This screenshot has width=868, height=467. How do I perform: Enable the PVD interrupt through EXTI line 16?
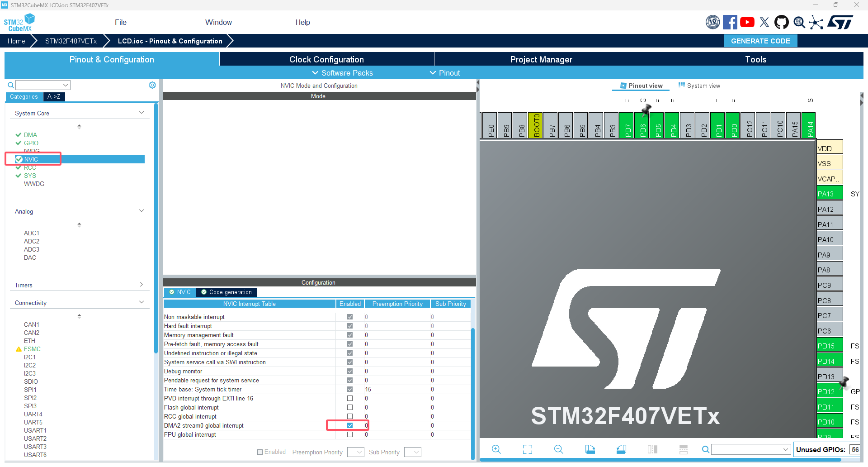pyautogui.click(x=349, y=398)
